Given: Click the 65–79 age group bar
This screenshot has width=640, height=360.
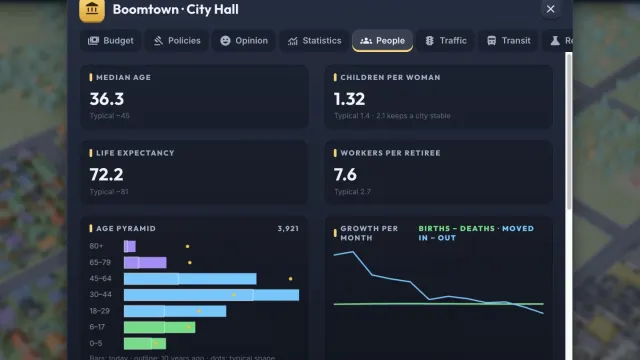Looking at the screenshot, I should click(145, 262).
